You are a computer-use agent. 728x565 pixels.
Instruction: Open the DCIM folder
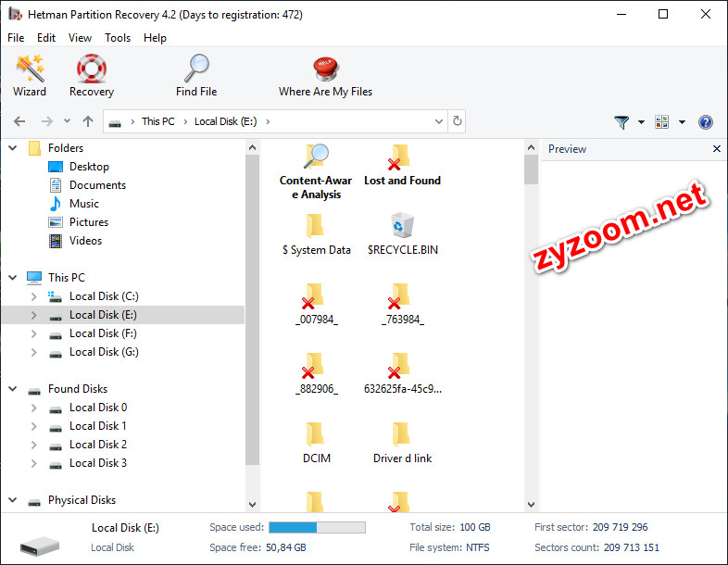point(316,443)
